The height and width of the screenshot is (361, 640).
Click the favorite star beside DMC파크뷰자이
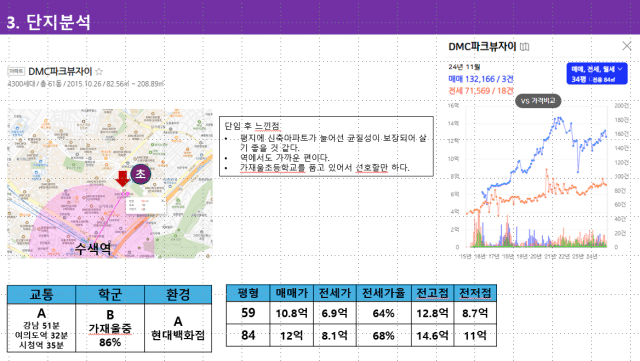coord(99,72)
